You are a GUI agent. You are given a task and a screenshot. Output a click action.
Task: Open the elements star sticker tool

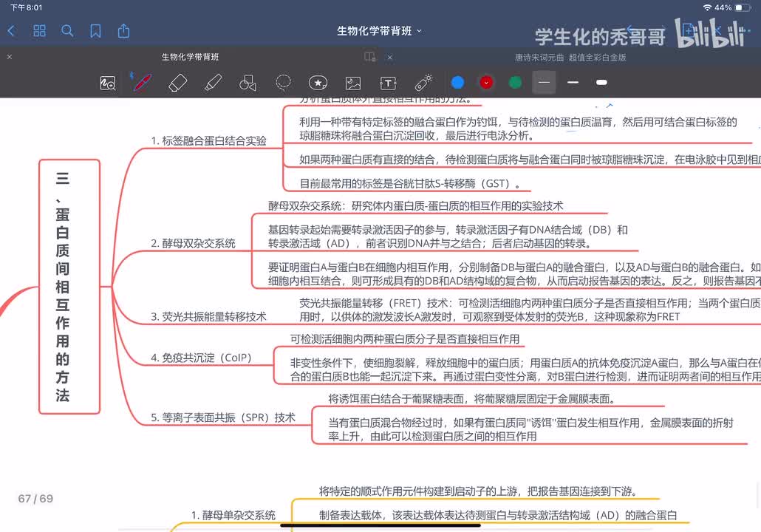tap(318, 83)
